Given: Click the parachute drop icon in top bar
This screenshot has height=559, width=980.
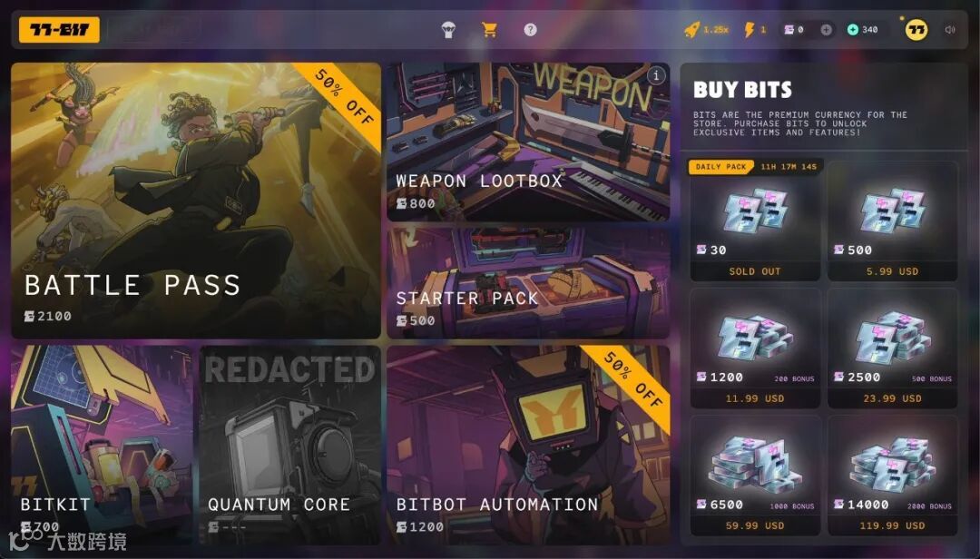Looking at the screenshot, I should (448, 29).
